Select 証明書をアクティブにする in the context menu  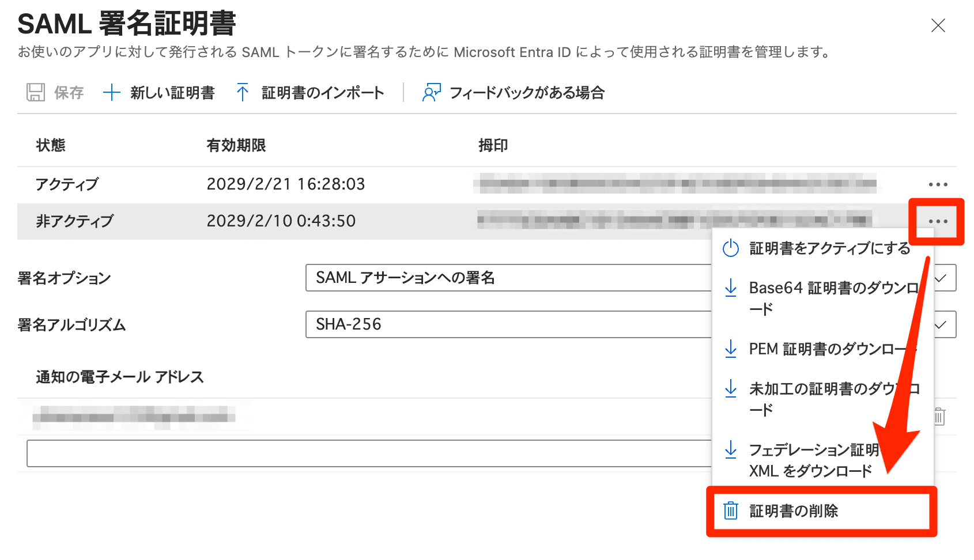click(x=828, y=248)
